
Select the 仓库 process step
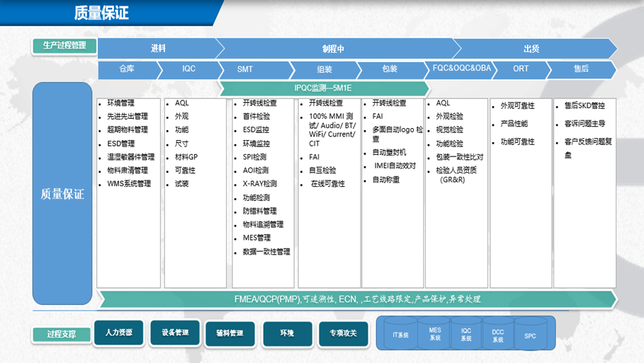point(127,69)
